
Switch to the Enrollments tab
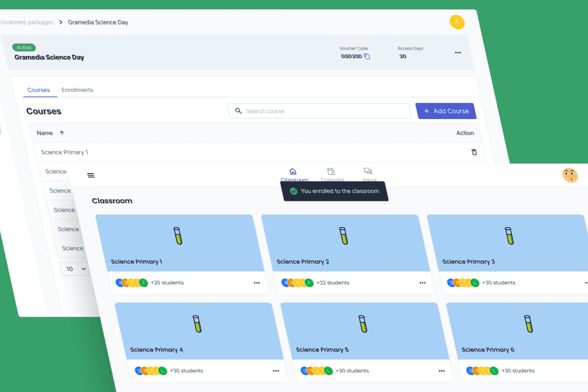[x=77, y=90]
